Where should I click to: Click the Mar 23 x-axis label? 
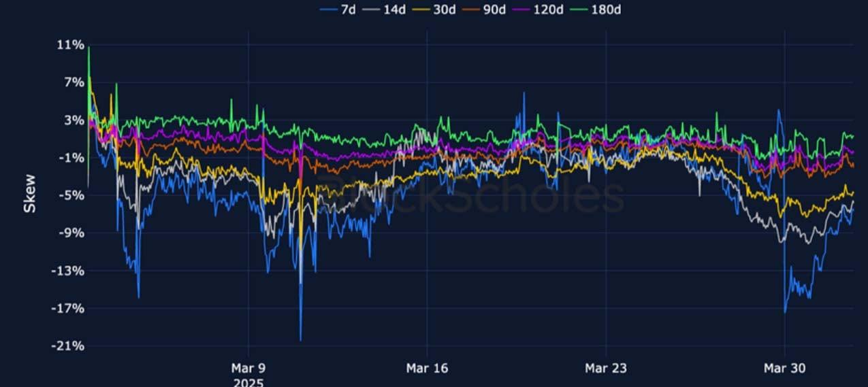click(x=606, y=368)
